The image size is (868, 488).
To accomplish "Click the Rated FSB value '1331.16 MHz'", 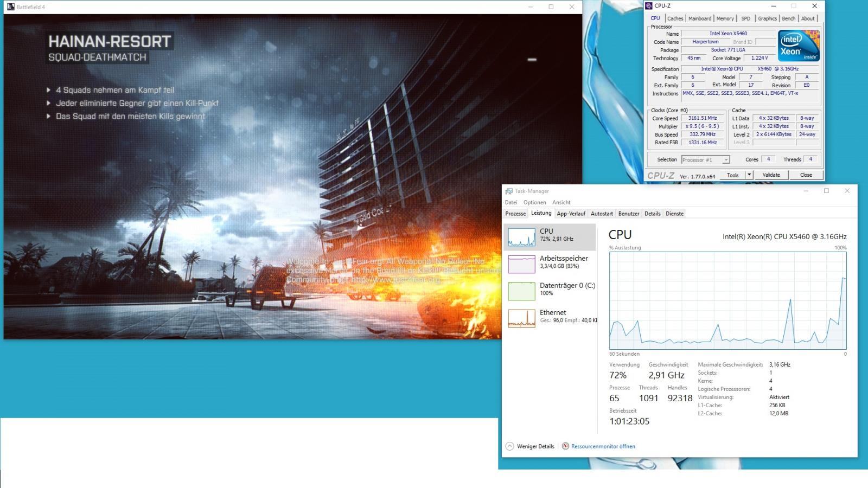I will (703, 143).
